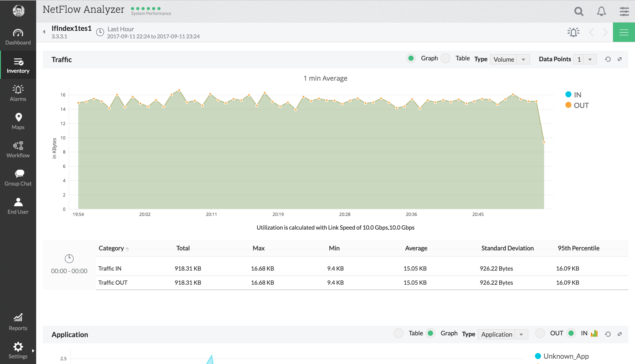Open the Data Points dropdown
This screenshot has width=635, height=364.
pyautogui.click(x=585, y=59)
